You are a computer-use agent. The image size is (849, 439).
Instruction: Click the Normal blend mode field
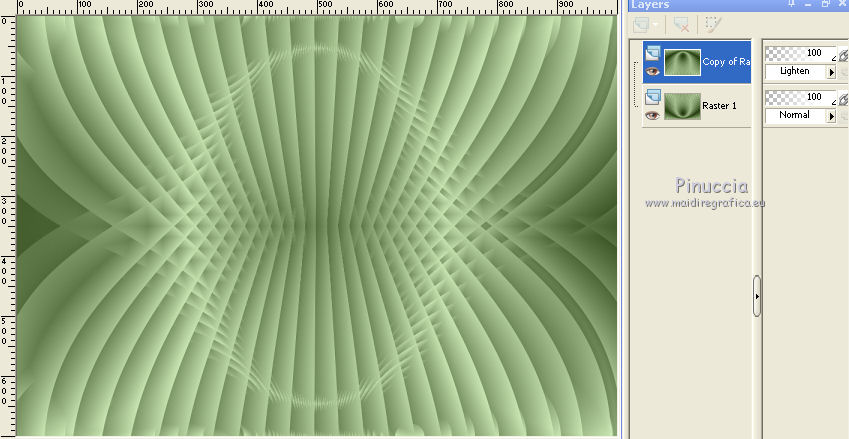click(x=796, y=115)
